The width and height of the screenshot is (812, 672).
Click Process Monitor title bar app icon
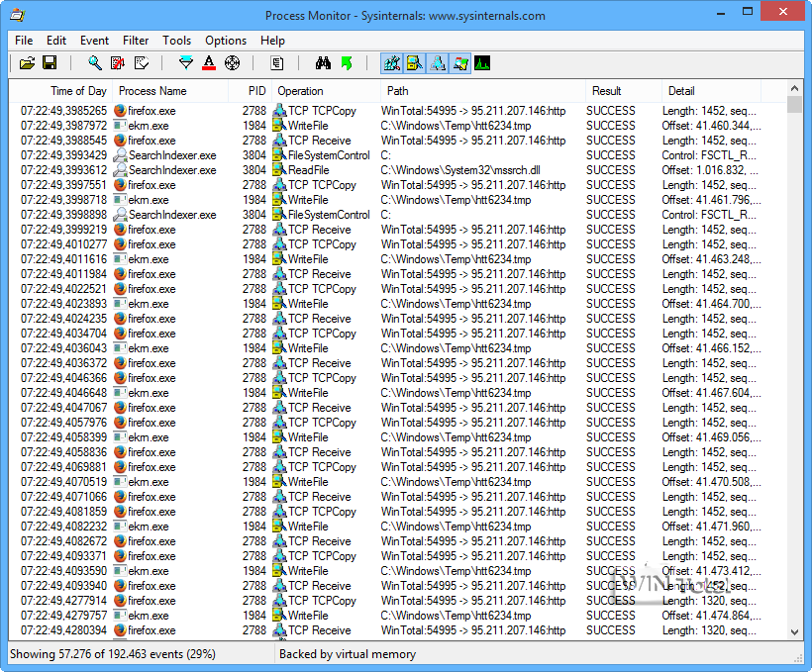tap(17, 15)
